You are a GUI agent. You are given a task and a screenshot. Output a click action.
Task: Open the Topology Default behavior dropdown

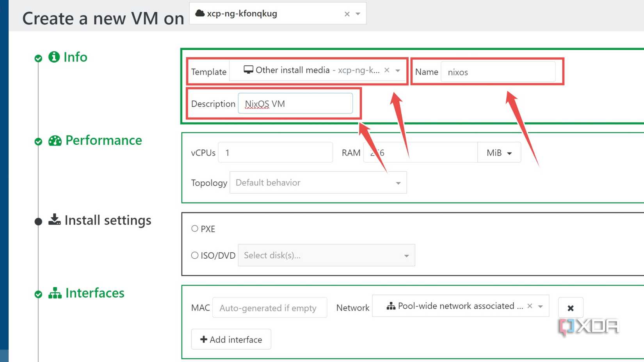pos(318,183)
